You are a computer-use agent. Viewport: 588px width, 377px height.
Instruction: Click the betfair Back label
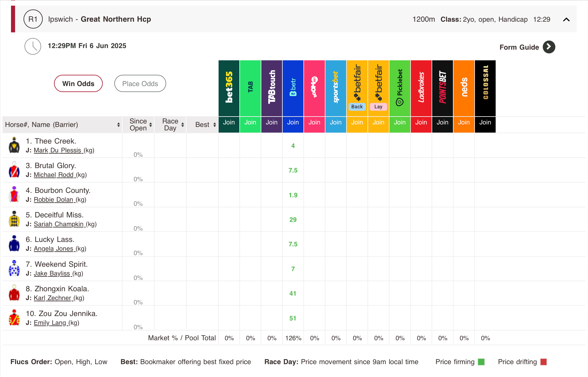(357, 107)
